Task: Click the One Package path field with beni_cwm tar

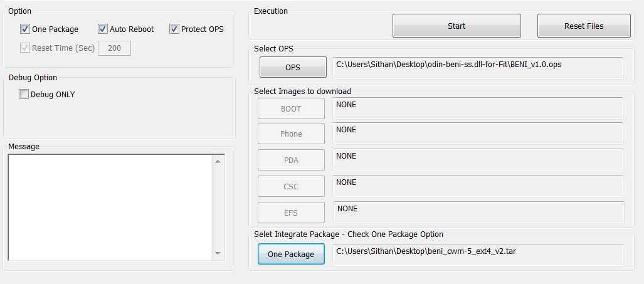Action: coord(478,255)
